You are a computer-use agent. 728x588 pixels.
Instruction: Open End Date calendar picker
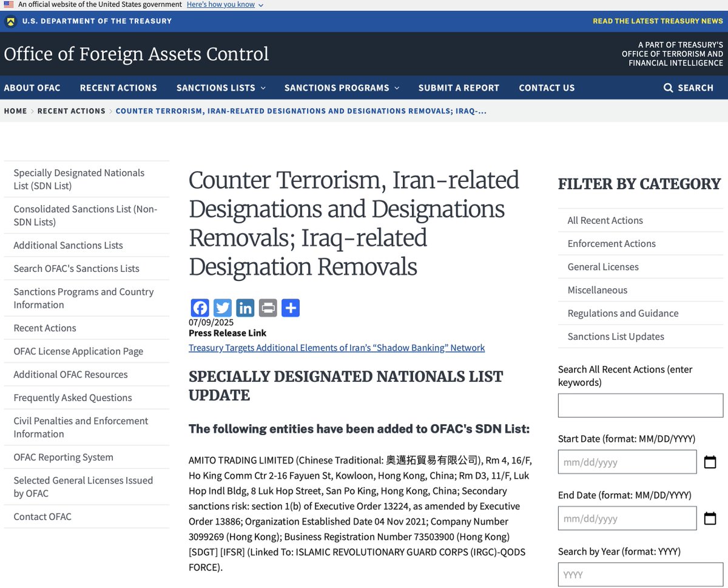pos(710,518)
